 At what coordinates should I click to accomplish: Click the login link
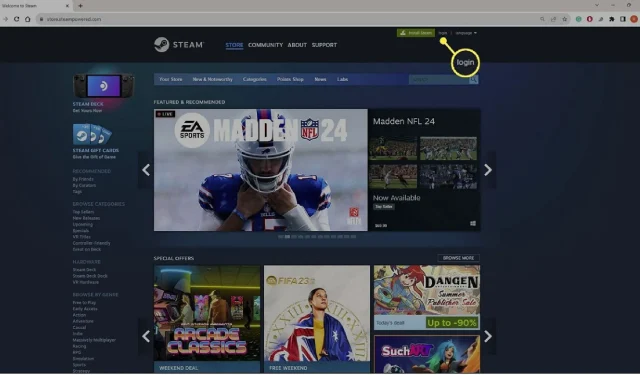[442, 33]
